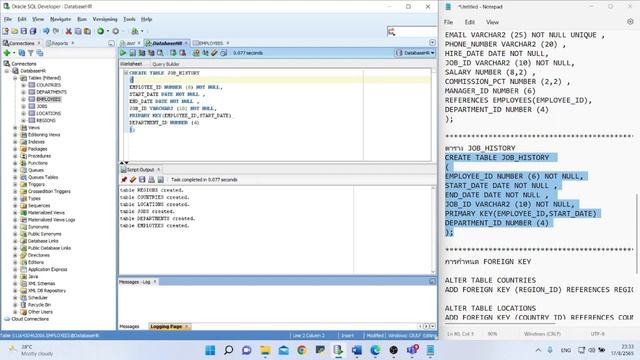Select Materialized Views in the tree

pos(46,213)
